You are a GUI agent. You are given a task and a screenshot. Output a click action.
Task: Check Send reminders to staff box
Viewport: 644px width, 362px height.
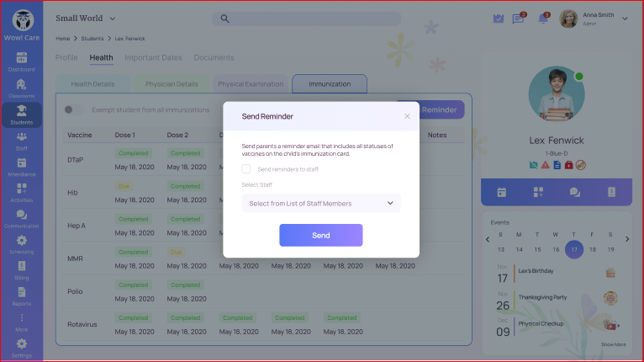point(246,169)
